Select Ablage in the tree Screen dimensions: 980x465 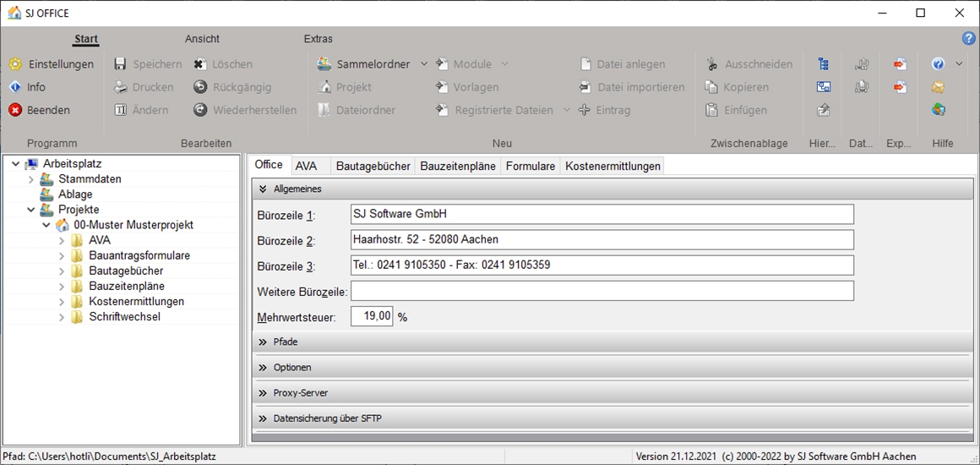pos(75,194)
